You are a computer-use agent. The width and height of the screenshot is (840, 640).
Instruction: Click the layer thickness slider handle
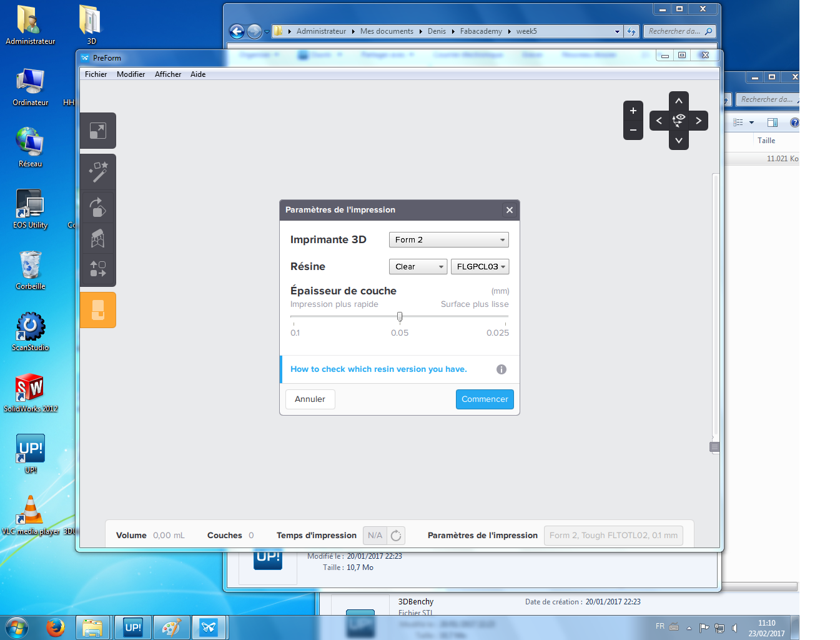pyautogui.click(x=400, y=317)
